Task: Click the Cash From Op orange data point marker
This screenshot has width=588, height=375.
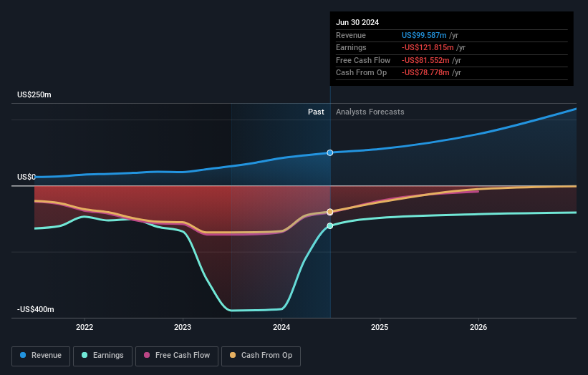Action: pyautogui.click(x=330, y=212)
